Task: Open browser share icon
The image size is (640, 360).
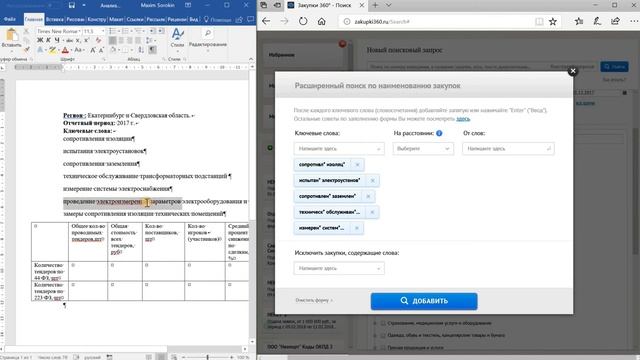Action: pyautogui.click(x=615, y=21)
